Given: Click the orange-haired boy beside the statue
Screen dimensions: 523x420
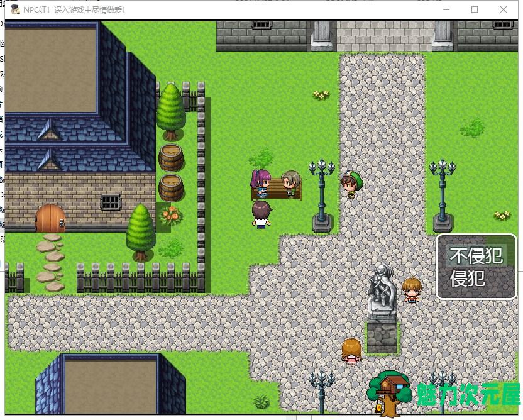Looking at the screenshot, I should pos(412,290).
